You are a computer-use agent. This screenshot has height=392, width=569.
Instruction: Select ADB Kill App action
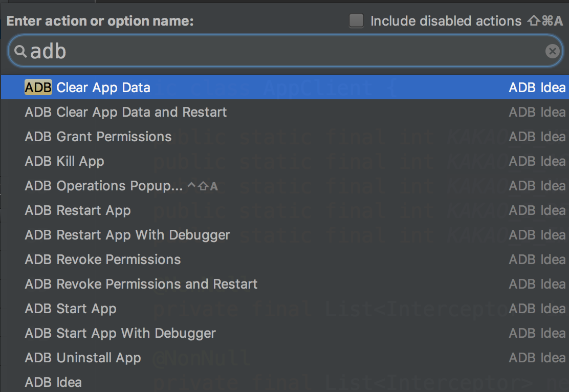pyautogui.click(x=64, y=161)
